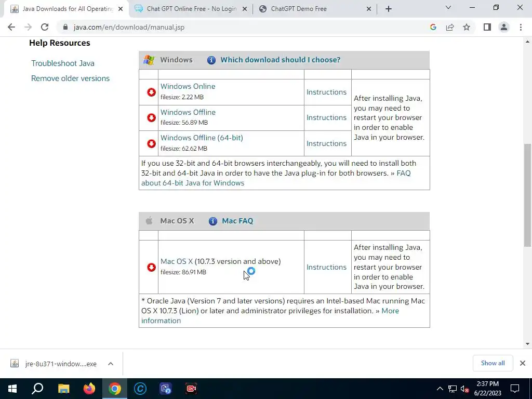Show hidden system tray icons
Viewport: 532px width, 399px height.
point(440,389)
